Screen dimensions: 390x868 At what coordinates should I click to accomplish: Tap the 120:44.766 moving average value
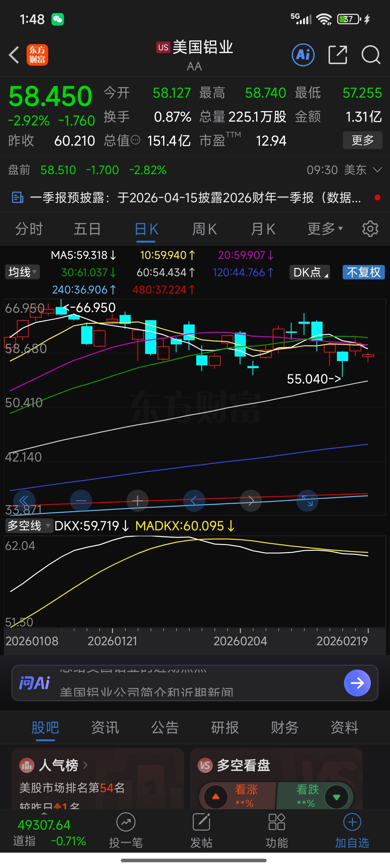(243, 272)
